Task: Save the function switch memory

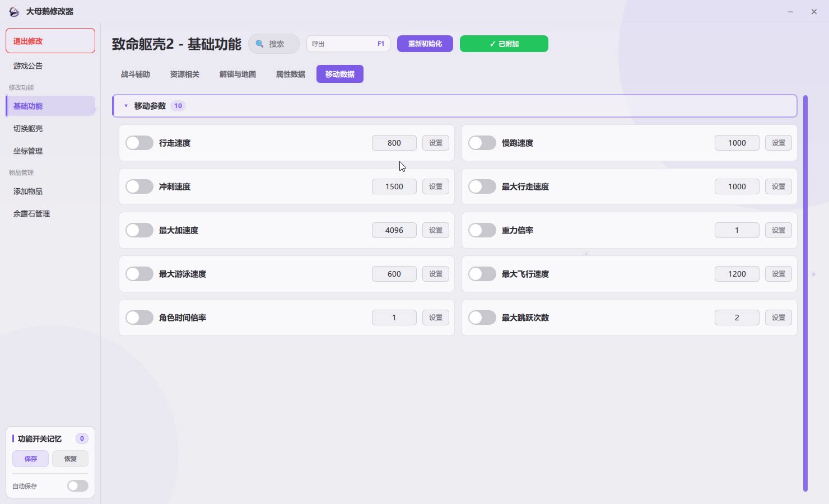Action: [31, 459]
